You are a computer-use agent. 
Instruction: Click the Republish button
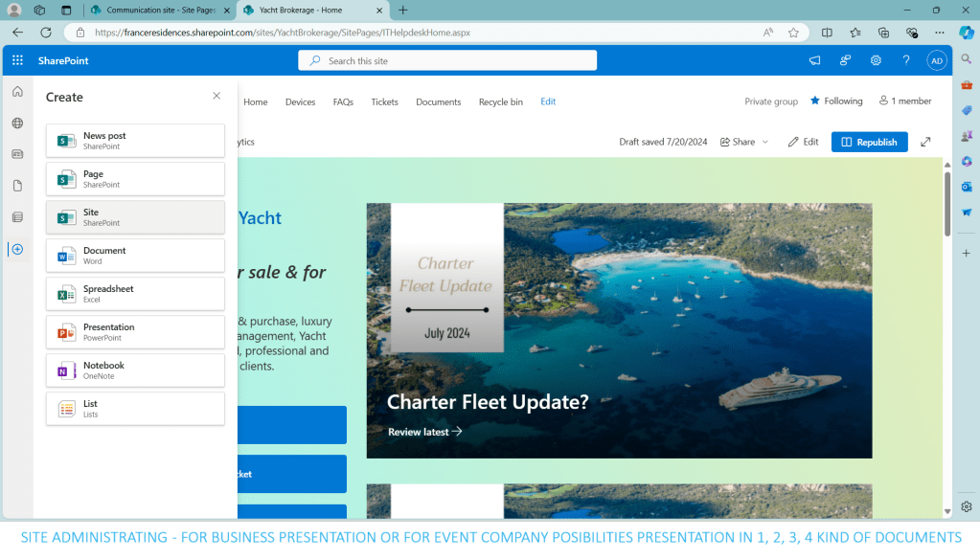pyautogui.click(x=869, y=142)
